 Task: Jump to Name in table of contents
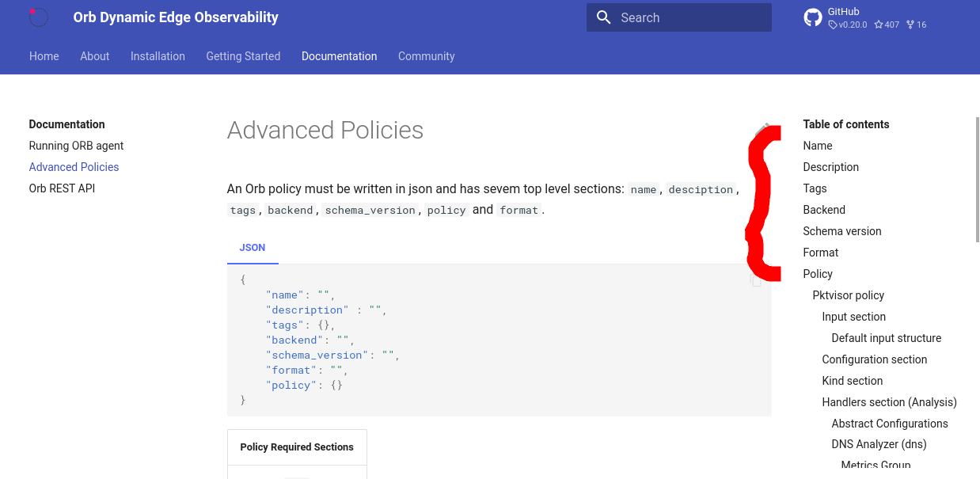pyautogui.click(x=818, y=146)
